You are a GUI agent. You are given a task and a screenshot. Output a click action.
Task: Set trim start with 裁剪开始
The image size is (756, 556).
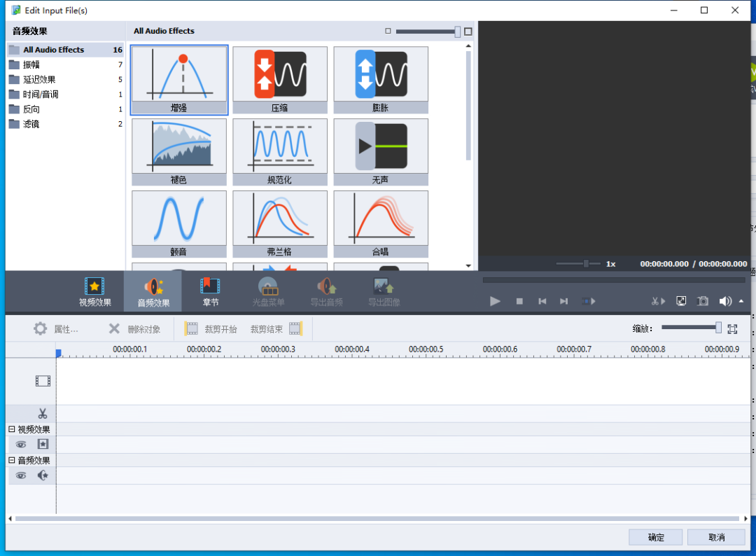click(x=211, y=329)
